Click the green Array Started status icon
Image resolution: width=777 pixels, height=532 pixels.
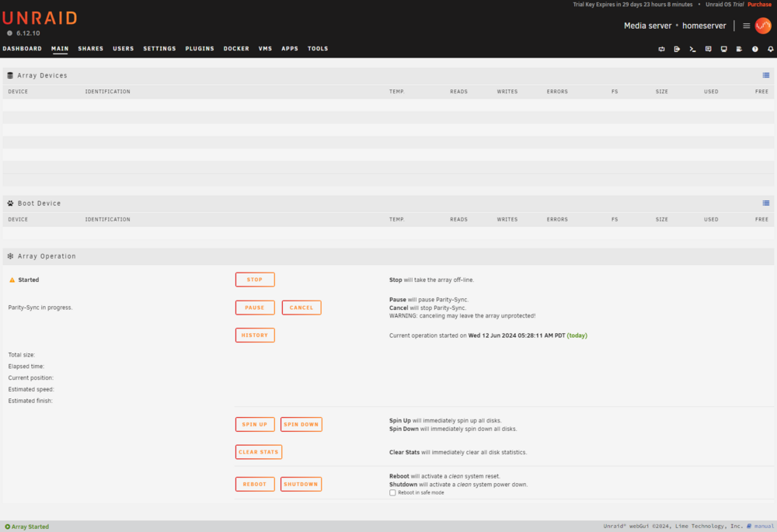pos(8,527)
